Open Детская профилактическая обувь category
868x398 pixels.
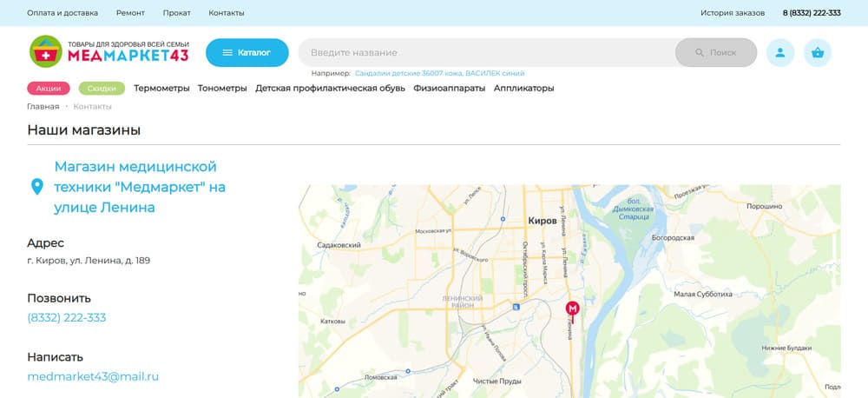point(330,88)
